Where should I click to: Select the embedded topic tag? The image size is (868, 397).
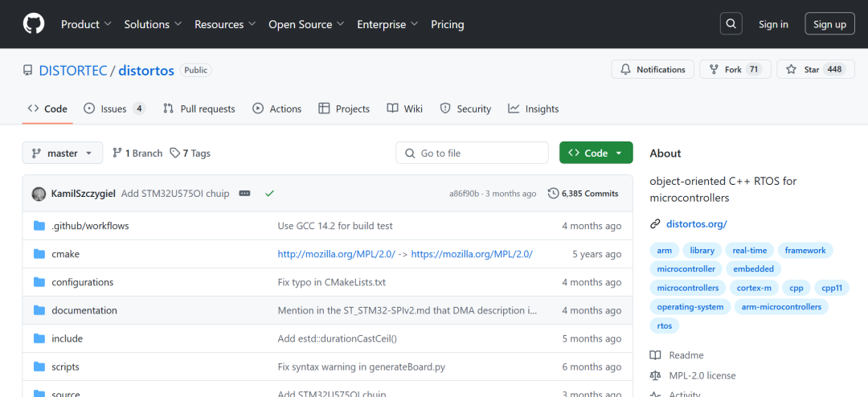pyautogui.click(x=753, y=269)
